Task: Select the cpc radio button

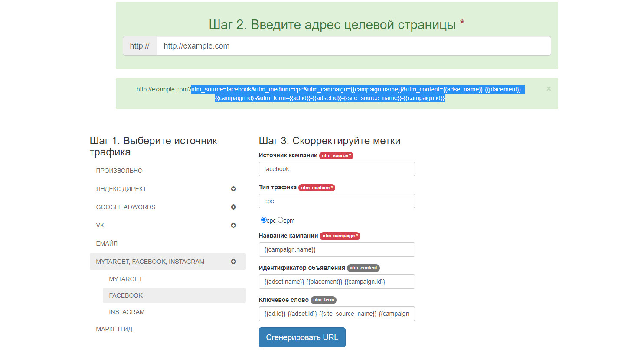Action: 264,220
